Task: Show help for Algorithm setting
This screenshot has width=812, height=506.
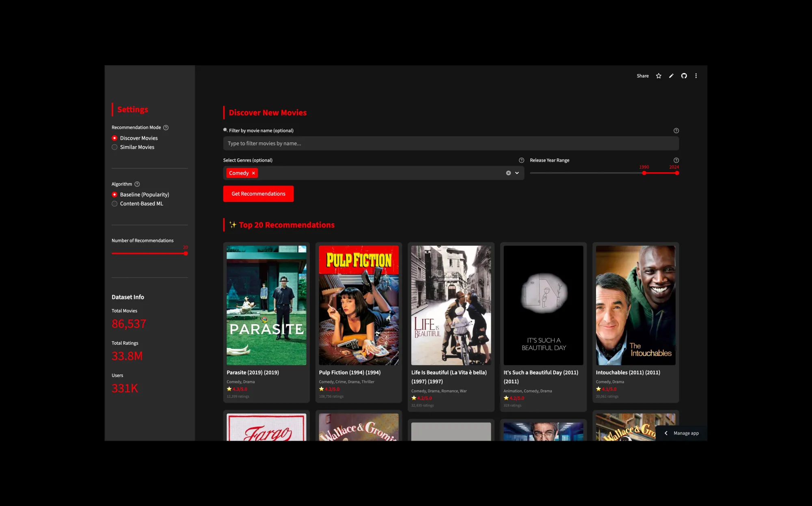Action: 137,184
